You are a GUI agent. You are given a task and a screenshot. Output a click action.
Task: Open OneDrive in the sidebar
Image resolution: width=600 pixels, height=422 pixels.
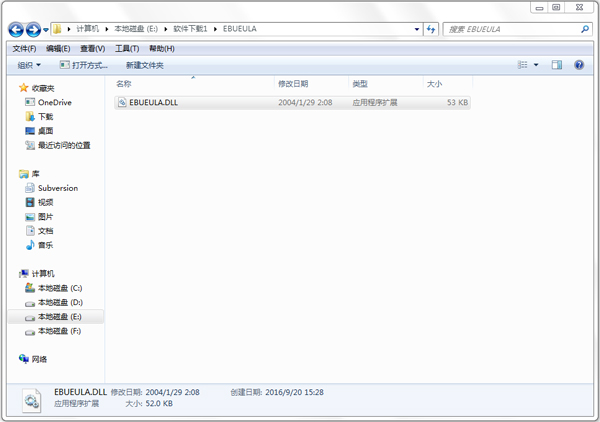click(55, 103)
